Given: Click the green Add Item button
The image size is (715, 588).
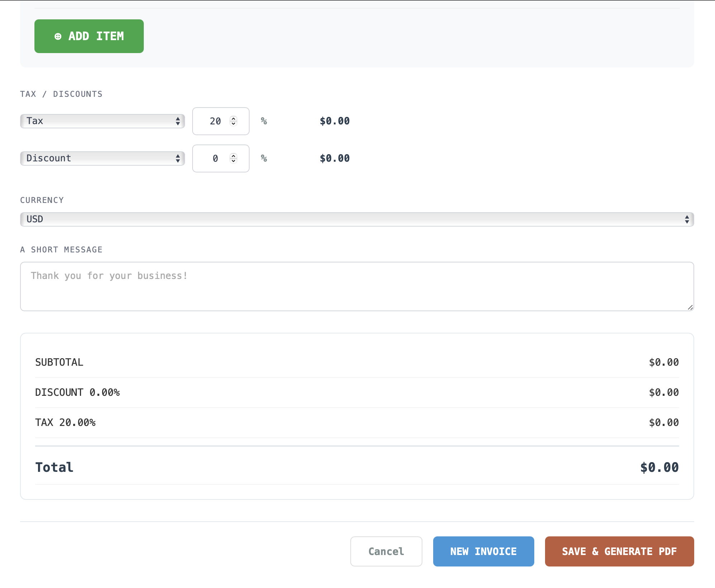Looking at the screenshot, I should (89, 36).
